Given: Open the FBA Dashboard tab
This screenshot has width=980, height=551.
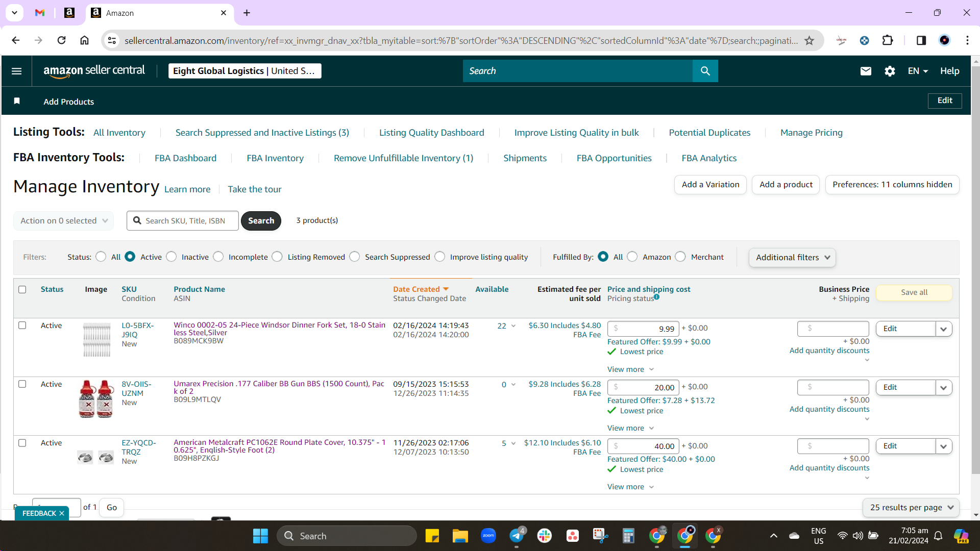Looking at the screenshot, I should [185, 158].
